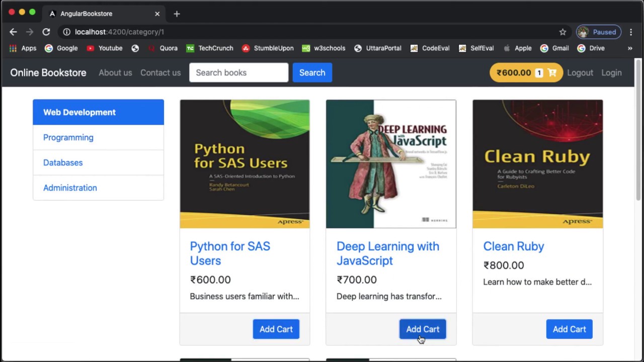Screen dimensions: 644x362
Task: Click the Clean Ruby title link
Action: [514, 246]
